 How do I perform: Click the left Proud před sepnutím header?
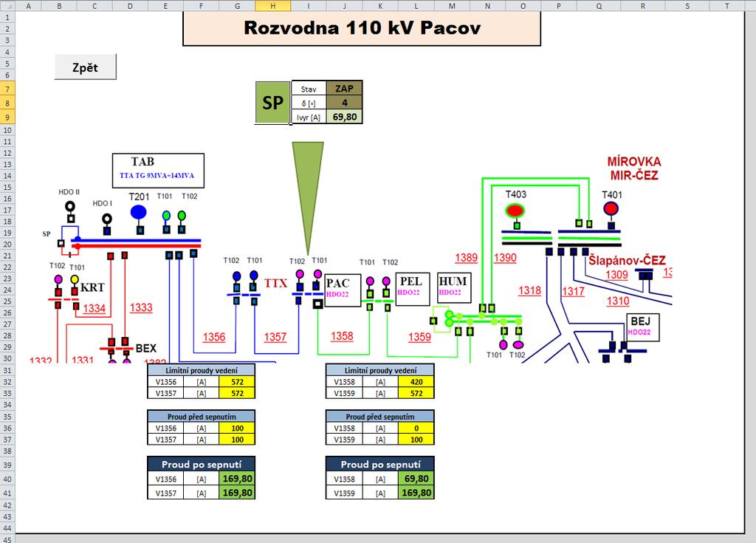(201, 417)
